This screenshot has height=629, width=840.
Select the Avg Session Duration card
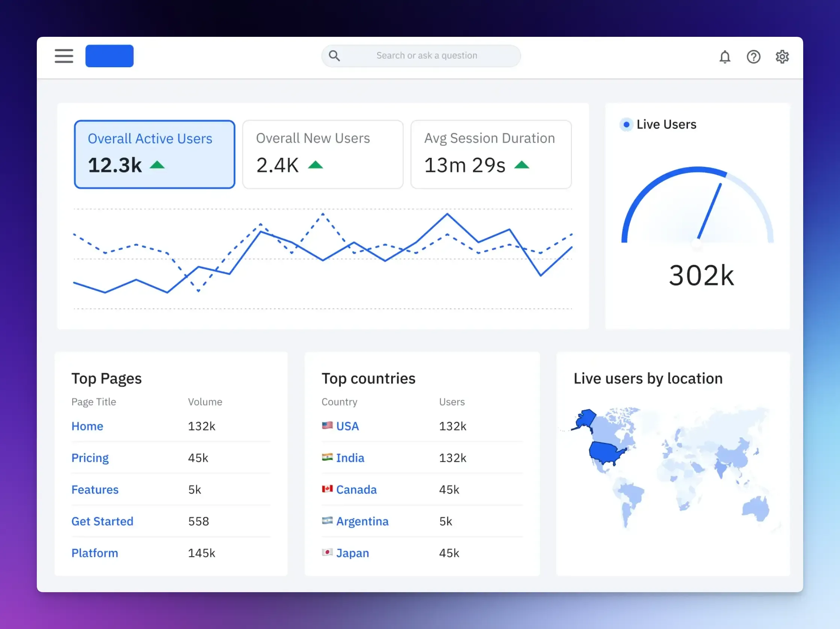coord(491,154)
